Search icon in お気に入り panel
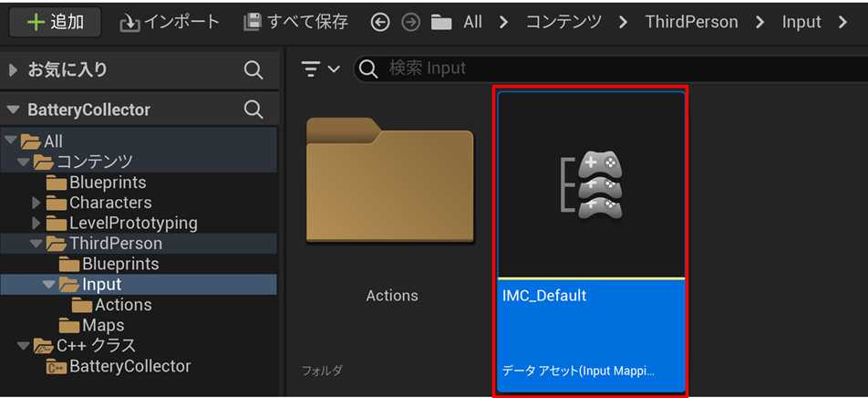 (x=253, y=69)
